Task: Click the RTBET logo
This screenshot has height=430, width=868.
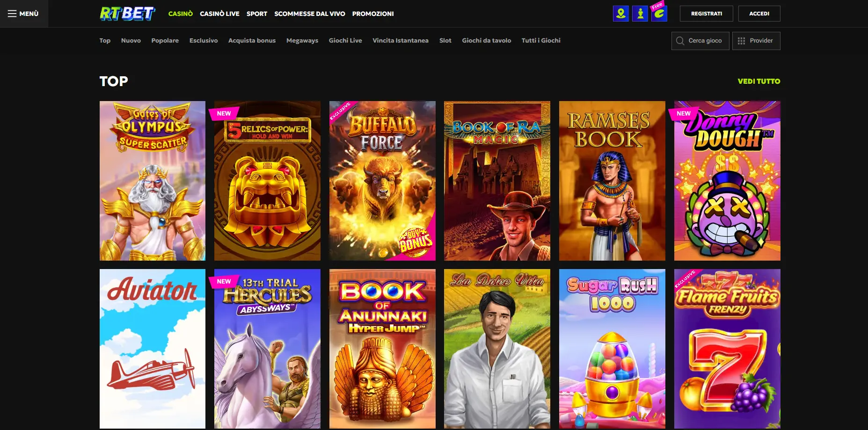Action: tap(127, 14)
